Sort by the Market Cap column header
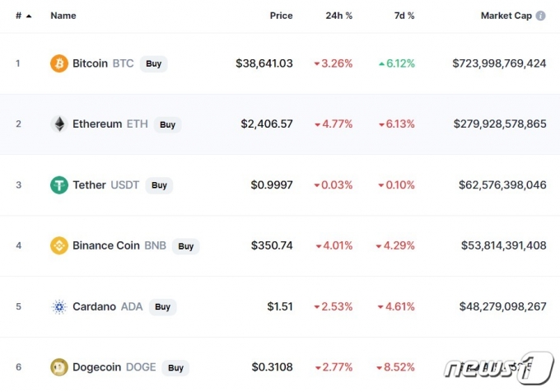The height and width of the screenshot is (392, 560). pos(506,16)
